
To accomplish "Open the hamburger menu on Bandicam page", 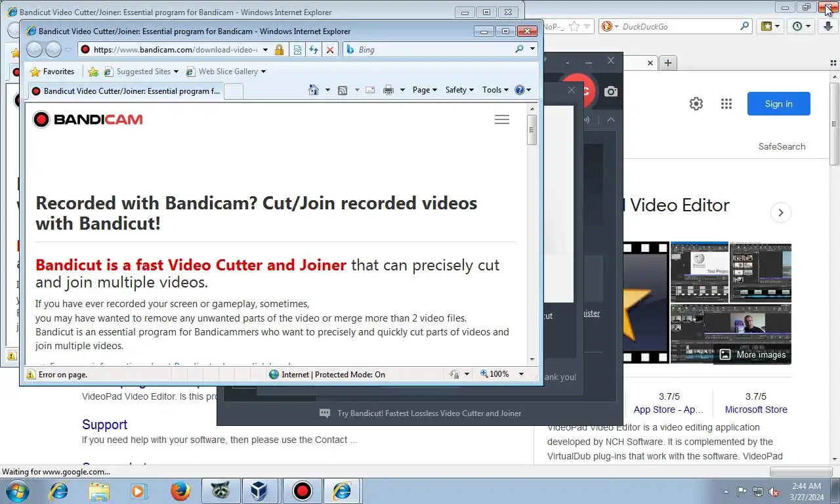I will tap(502, 119).
